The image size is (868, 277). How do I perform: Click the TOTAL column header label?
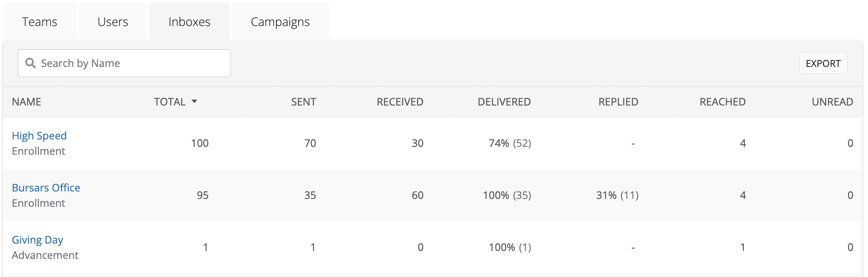170,102
